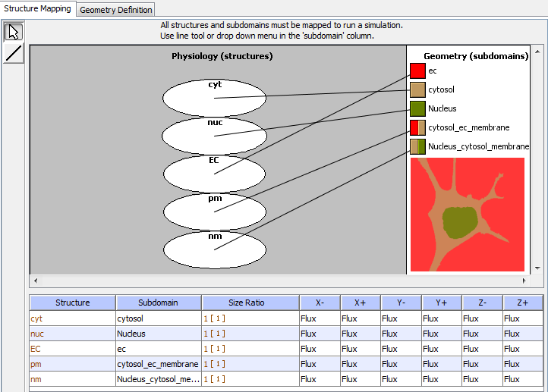Select the nm structure table cell
This screenshot has height=392, width=548.
click(x=73, y=379)
